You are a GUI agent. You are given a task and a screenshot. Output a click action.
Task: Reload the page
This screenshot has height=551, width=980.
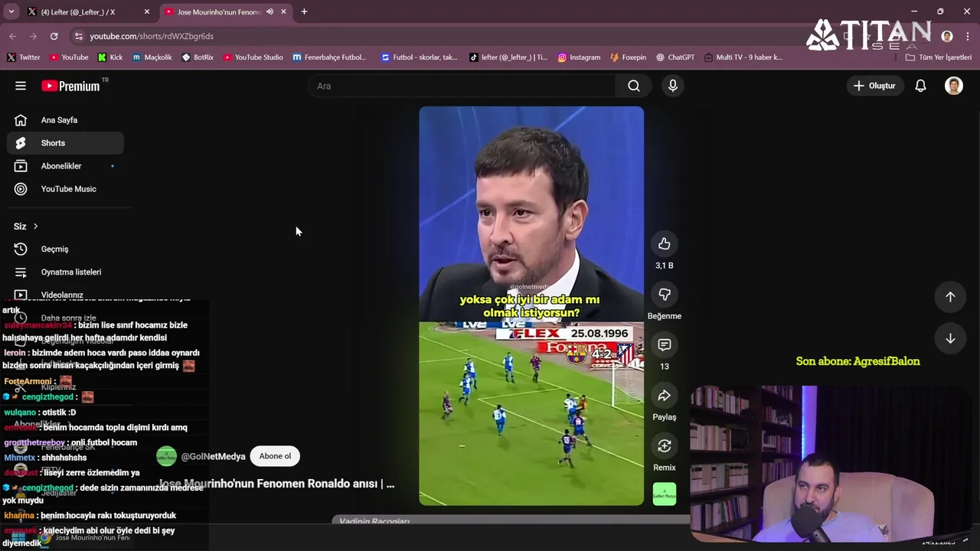54,36
